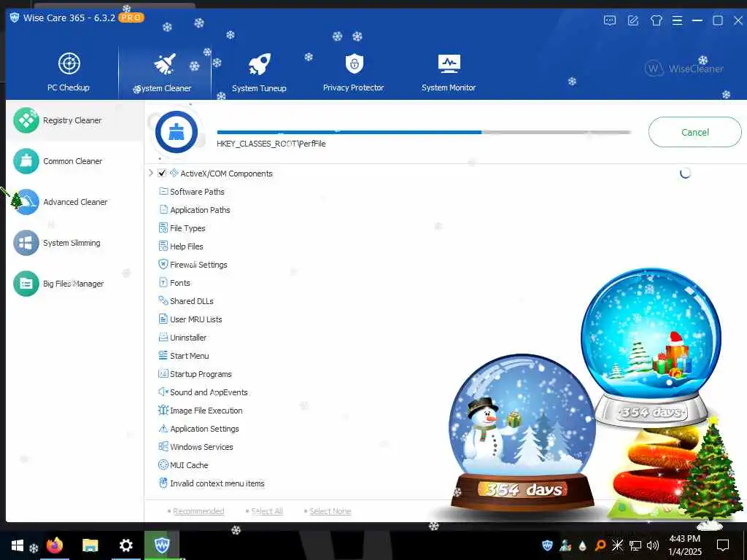Click the Select None link

[330, 511]
